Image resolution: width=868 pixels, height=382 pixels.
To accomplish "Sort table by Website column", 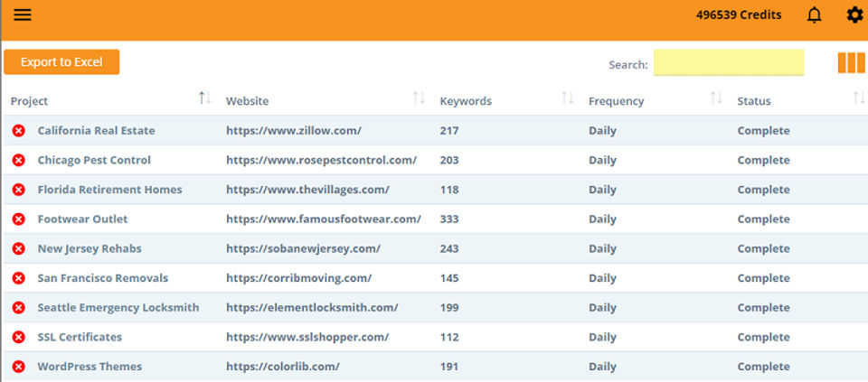I will coord(419,98).
